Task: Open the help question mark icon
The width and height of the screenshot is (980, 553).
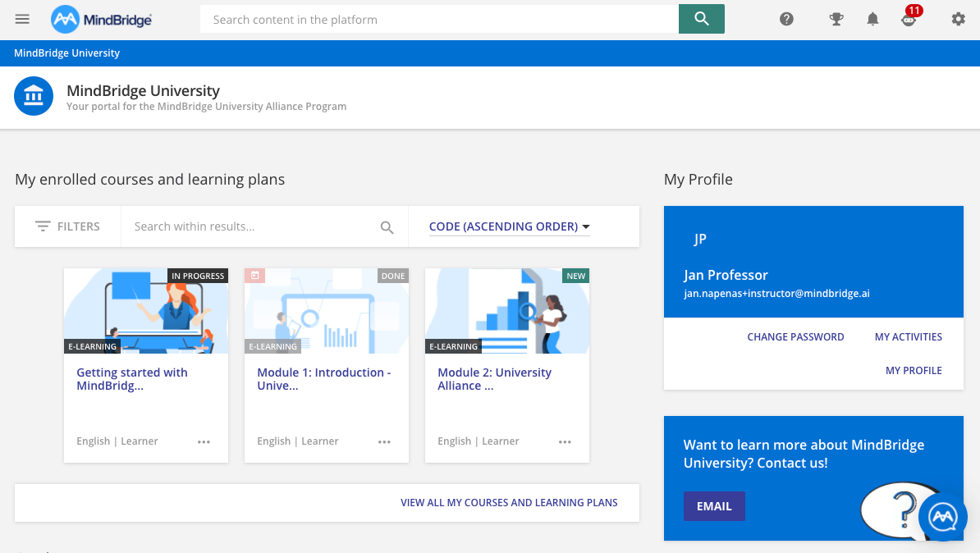Action: (786, 20)
